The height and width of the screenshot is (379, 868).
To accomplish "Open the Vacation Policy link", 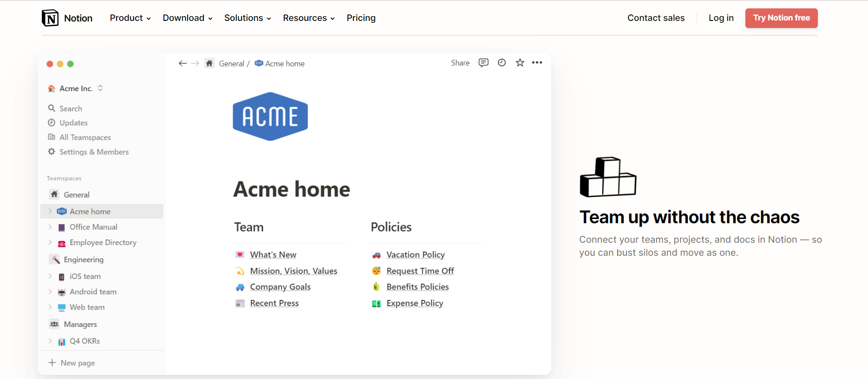I will (416, 254).
